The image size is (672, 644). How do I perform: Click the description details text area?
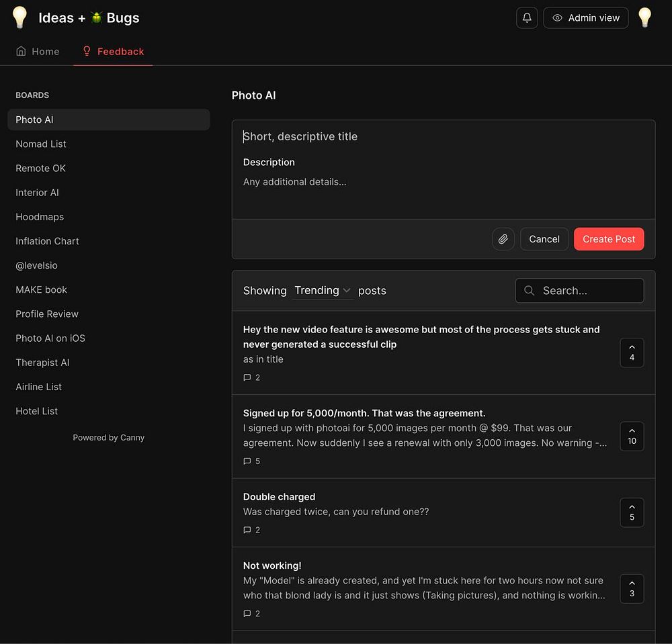point(443,191)
